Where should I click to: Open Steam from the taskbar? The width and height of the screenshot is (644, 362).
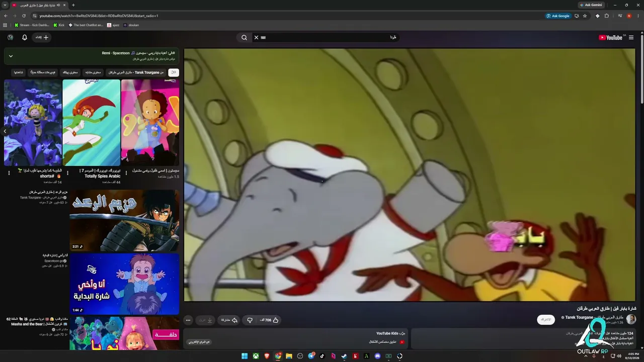tap(344, 356)
